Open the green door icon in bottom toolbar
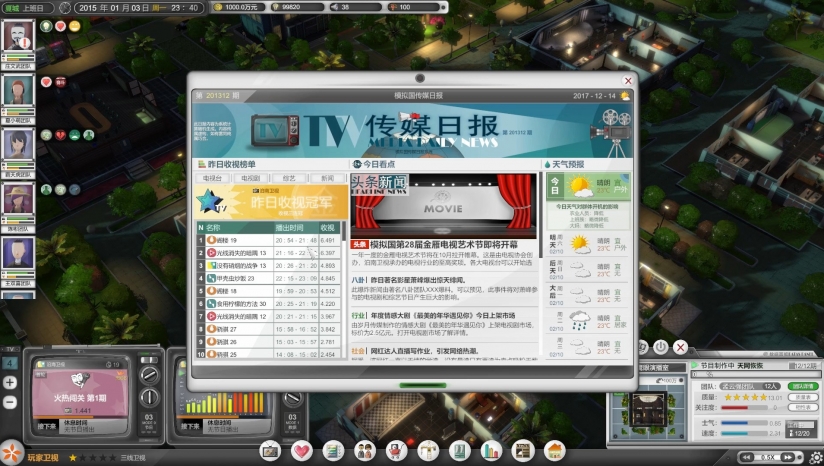 point(460,451)
